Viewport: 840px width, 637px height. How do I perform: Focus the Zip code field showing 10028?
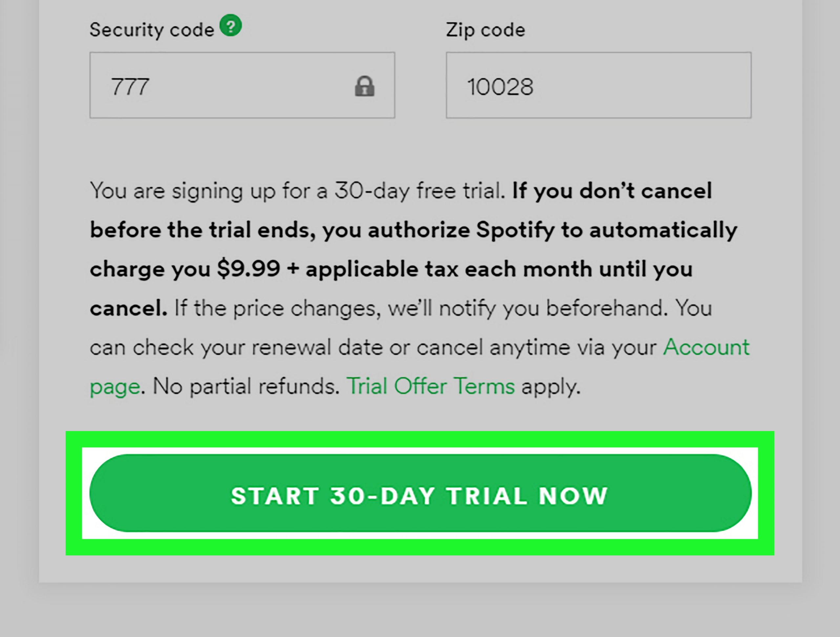(598, 85)
